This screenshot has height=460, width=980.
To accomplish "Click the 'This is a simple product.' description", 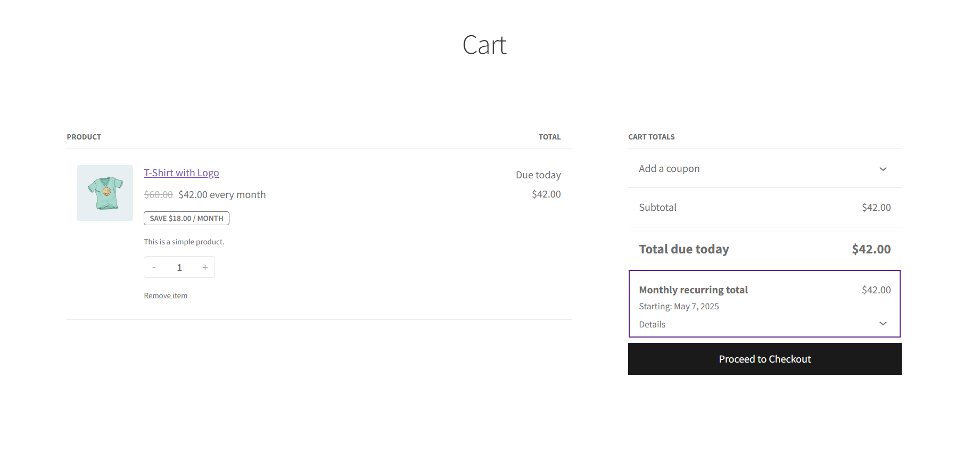I will [x=184, y=242].
